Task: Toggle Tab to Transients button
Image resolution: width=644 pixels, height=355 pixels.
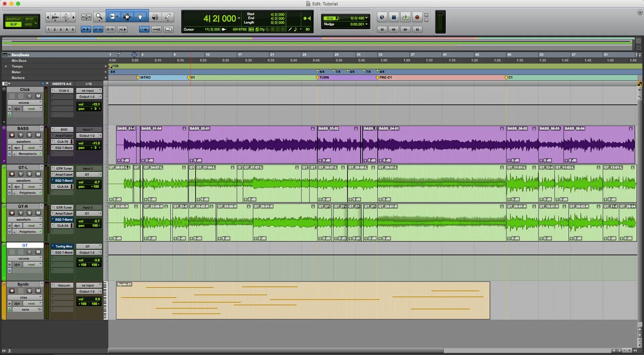Action: (86, 29)
